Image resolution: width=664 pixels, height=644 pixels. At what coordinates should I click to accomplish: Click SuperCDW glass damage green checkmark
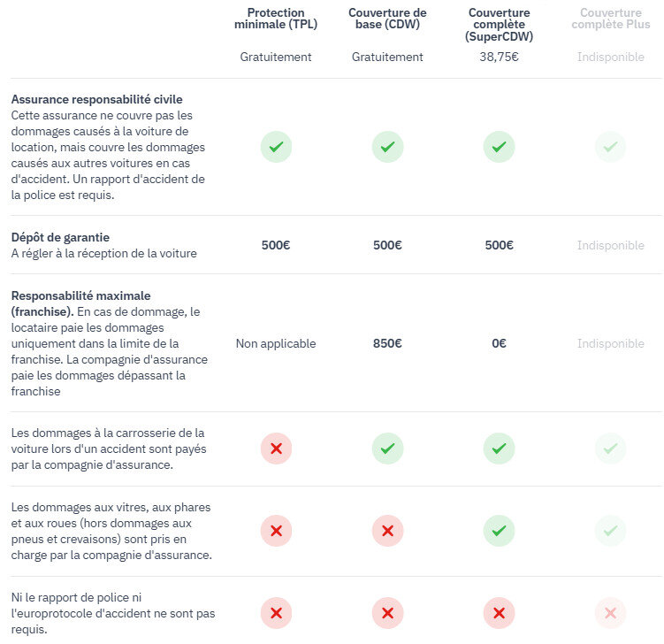499,531
